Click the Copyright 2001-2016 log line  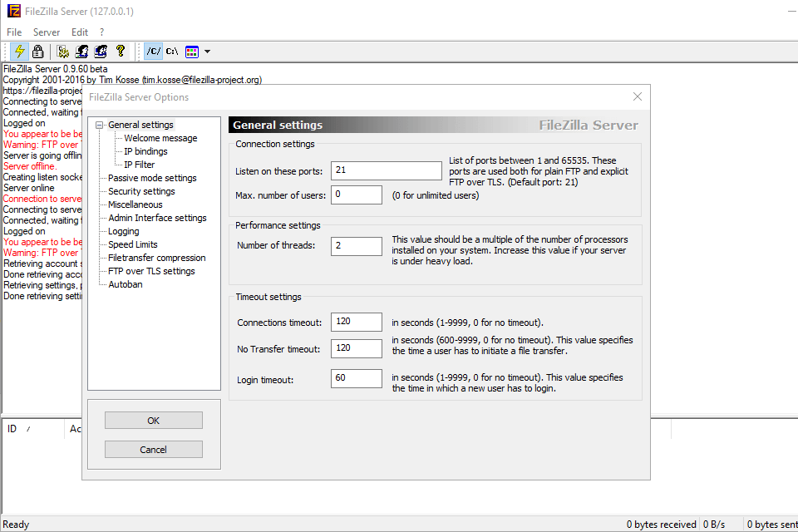pyautogui.click(x=132, y=80)
